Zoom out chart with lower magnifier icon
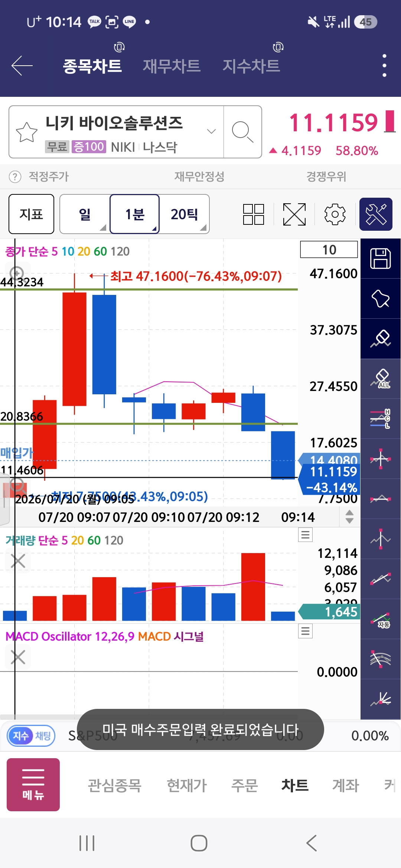The image size is (401, 868). tap(17, 486)
